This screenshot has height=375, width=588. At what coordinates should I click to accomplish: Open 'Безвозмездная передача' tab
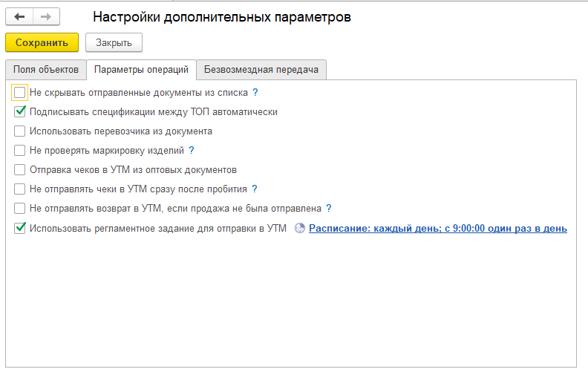[261, 70]
